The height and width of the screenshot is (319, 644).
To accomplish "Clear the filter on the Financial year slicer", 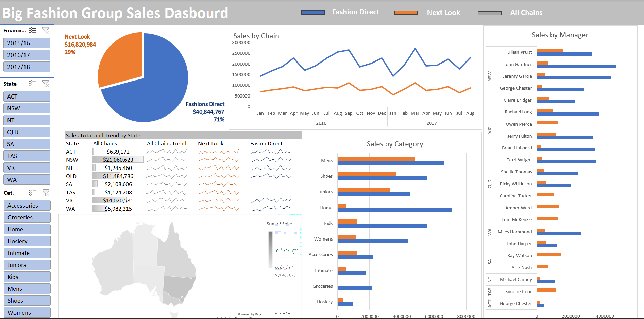I will 46,30.
